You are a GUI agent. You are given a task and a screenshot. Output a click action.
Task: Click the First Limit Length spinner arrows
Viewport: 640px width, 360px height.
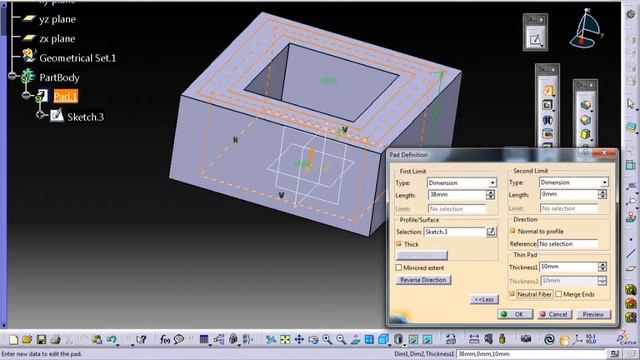(x=491, y=195)
